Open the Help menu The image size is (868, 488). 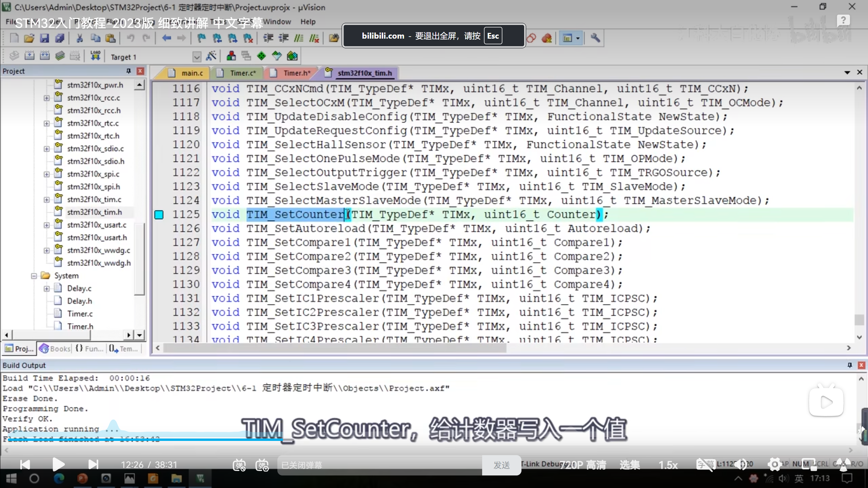(x=308, y=22)
